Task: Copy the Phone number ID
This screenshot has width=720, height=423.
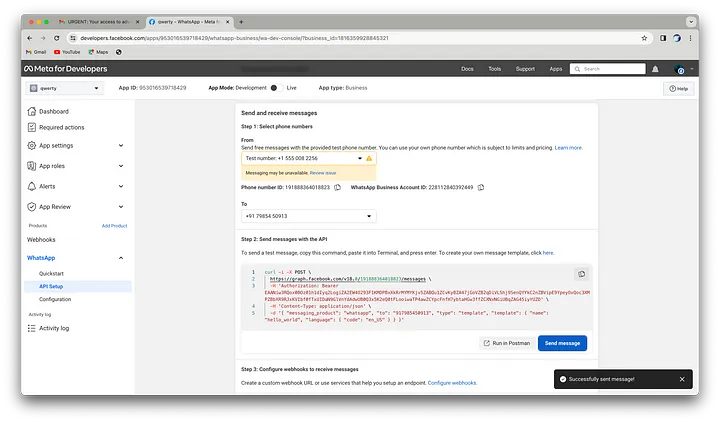Action: click(x=338, y=187)
